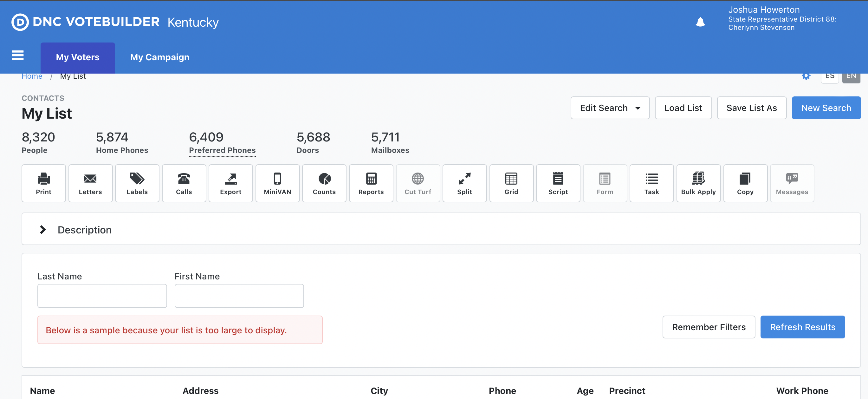Launch the MiniVAN phone tool
Screen dimensions: 868x399
click(x=277, y=183)
